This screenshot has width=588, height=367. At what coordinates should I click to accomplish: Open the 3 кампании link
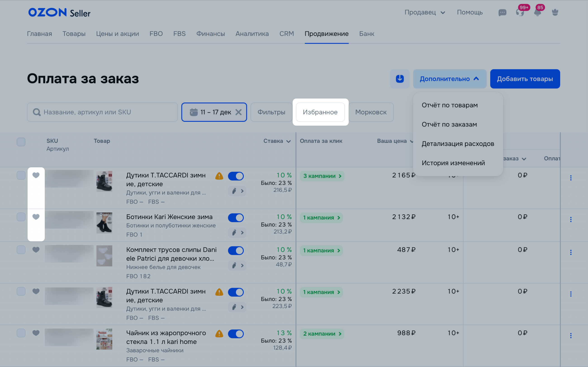(322, 176)
